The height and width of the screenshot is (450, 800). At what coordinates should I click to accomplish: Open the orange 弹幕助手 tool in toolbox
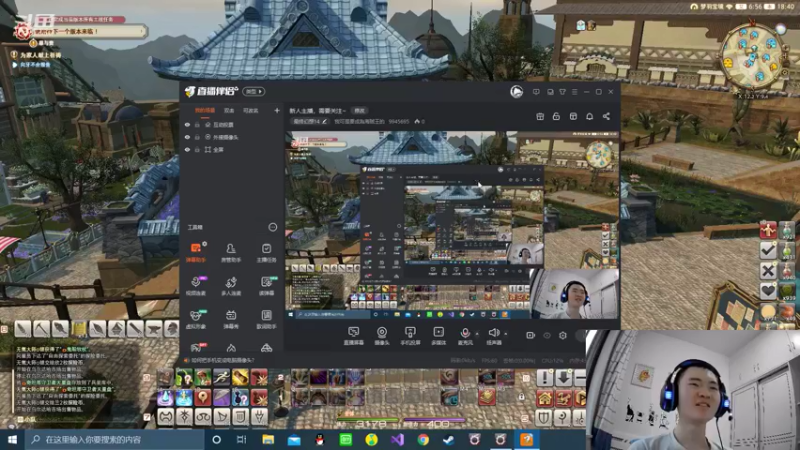195,252
